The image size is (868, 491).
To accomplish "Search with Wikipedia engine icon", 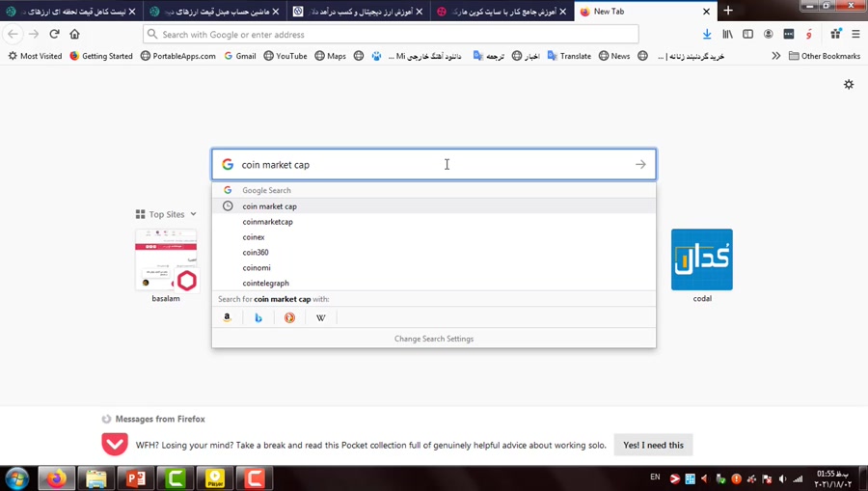I will [x=320, y=317].
